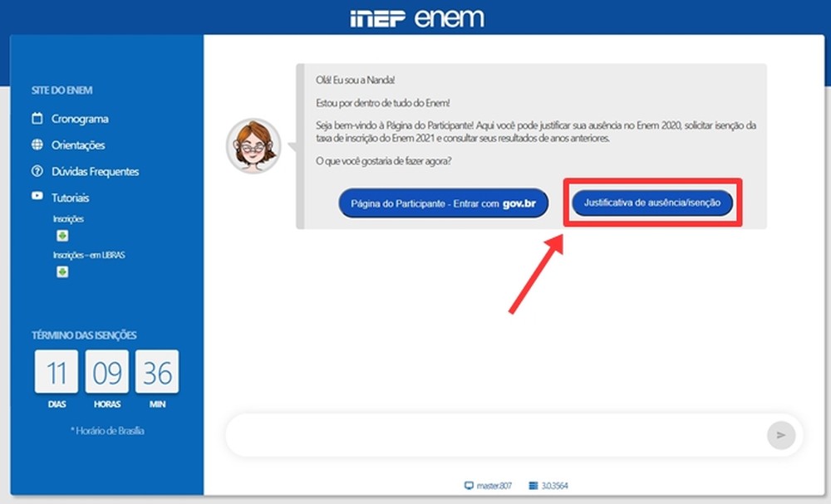
Task: Click 'O que você gostaria de fazer agora?' text
Action: click(384, 161)
